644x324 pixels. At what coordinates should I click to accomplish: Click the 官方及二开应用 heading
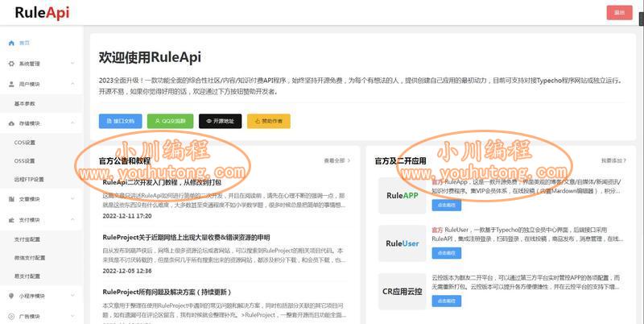coord(400,160)
